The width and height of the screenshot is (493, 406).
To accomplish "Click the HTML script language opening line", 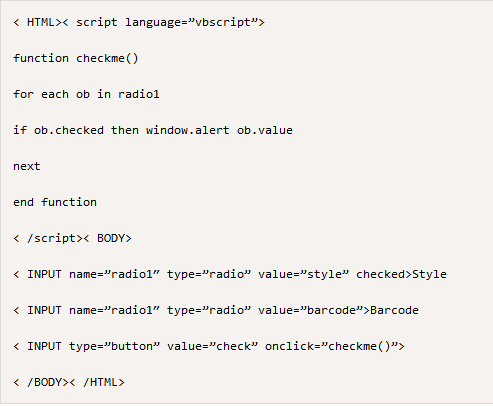I will click(139, 23).
